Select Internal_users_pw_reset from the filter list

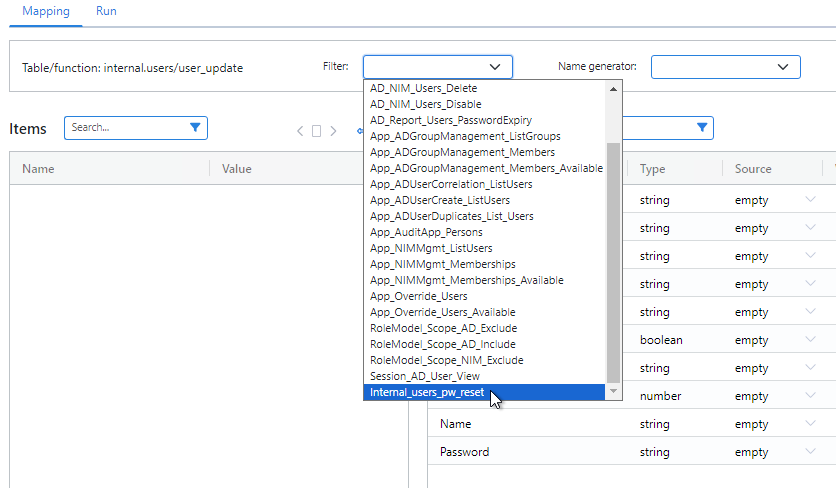[427, 392]
